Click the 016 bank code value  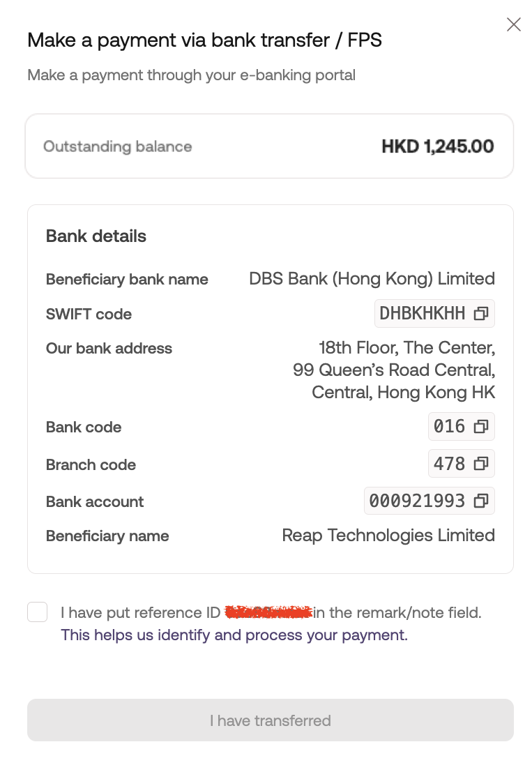point(449,427)
